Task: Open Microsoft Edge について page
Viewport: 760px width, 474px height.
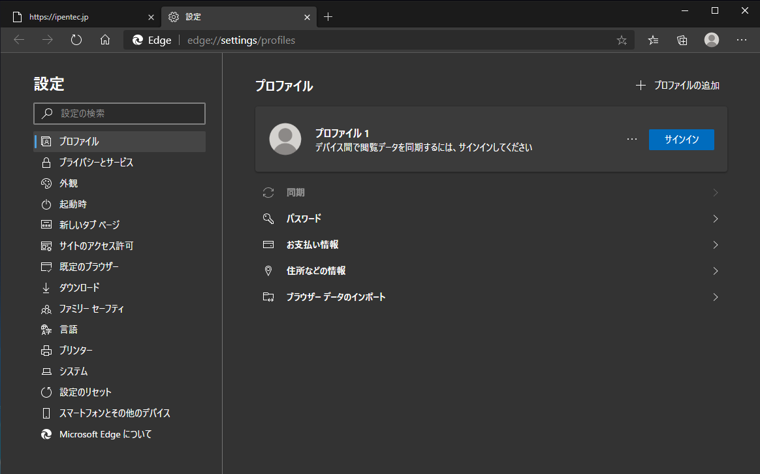Action: (x=119, y=434)
